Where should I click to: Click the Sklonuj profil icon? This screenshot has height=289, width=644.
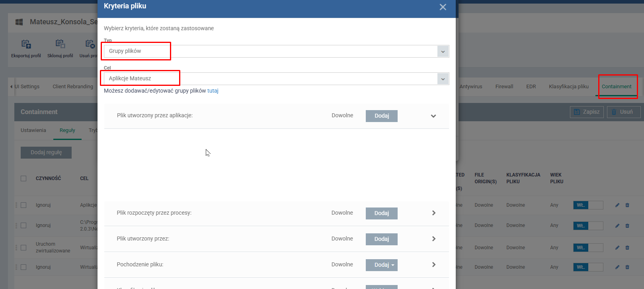point(60,44)
